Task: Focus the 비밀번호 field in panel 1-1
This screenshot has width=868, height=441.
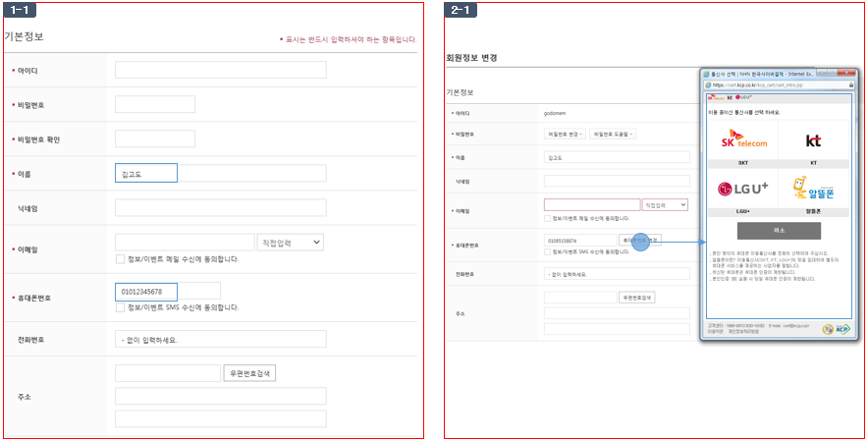Action: [x=155, y=104]
